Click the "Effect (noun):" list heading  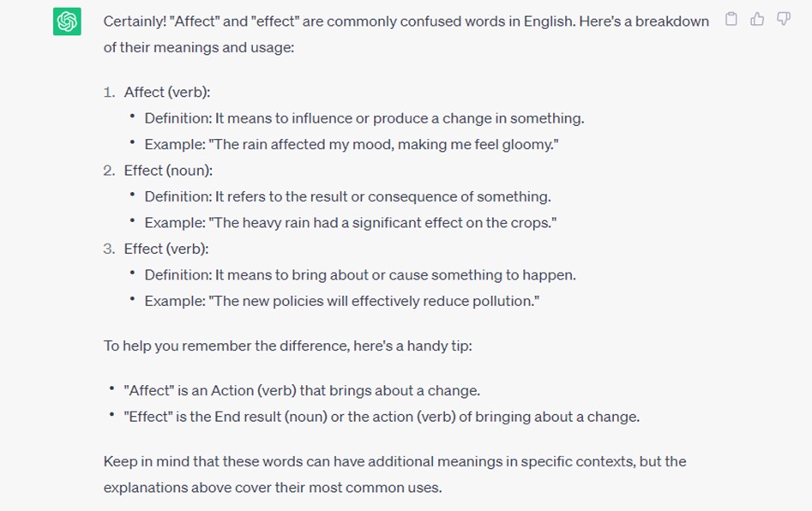tap(168, 170)
